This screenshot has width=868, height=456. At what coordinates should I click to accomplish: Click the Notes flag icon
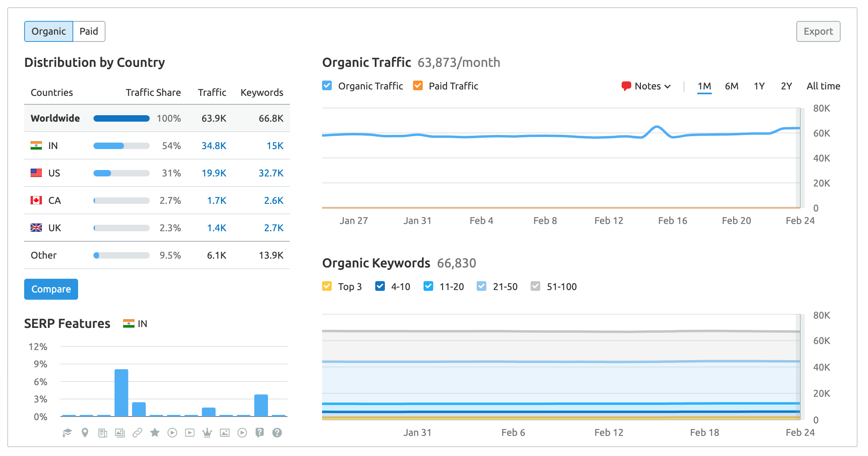coord(627,86)
